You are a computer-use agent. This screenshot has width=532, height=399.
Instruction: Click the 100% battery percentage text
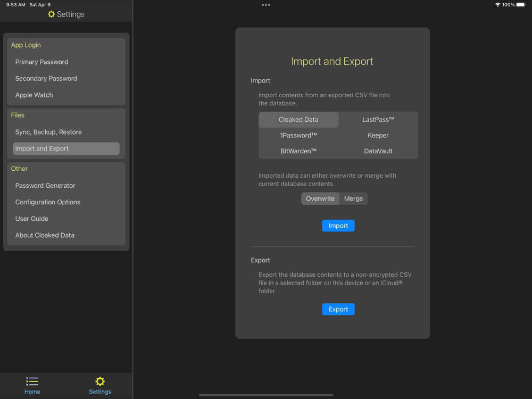508,5
